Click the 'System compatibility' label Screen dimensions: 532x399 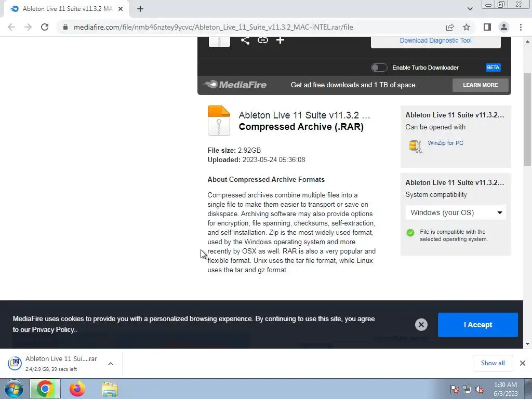[436, 195]
